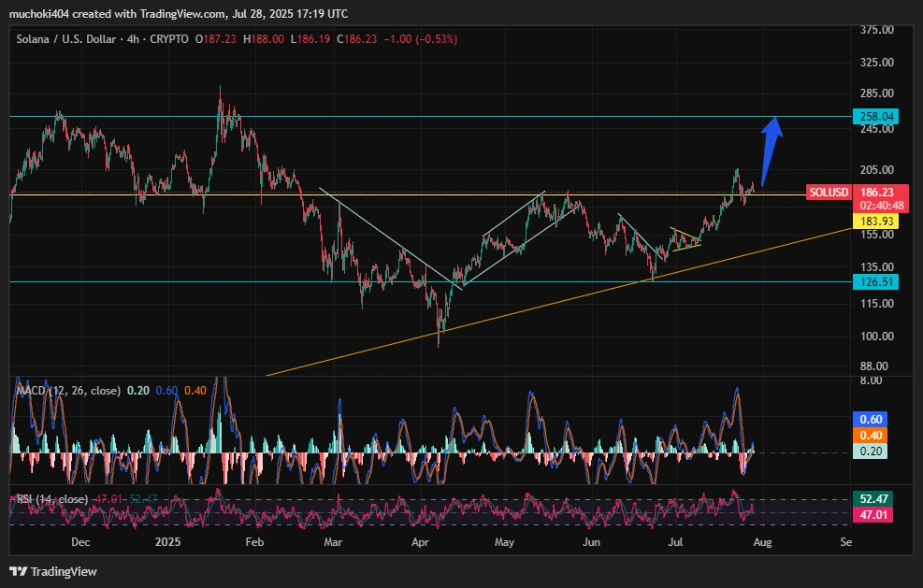Click the MACD 0.60 blue value label
This screenshot has width=923, height=588.
click(873, 420)
